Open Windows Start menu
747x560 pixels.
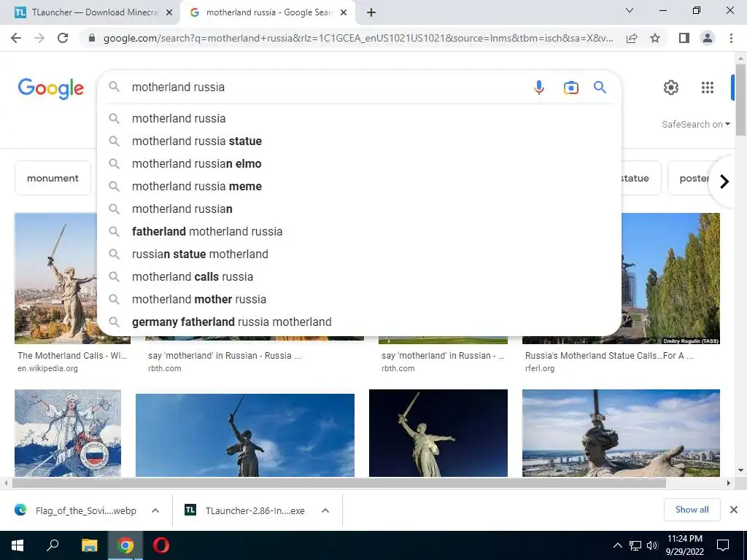click(x=18, y=545)
